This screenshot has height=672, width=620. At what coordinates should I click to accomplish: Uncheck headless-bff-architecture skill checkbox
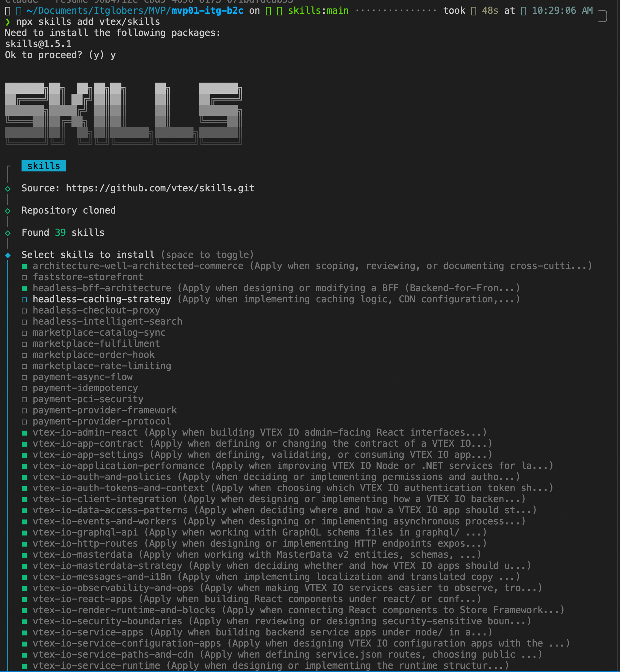(24, 289)
